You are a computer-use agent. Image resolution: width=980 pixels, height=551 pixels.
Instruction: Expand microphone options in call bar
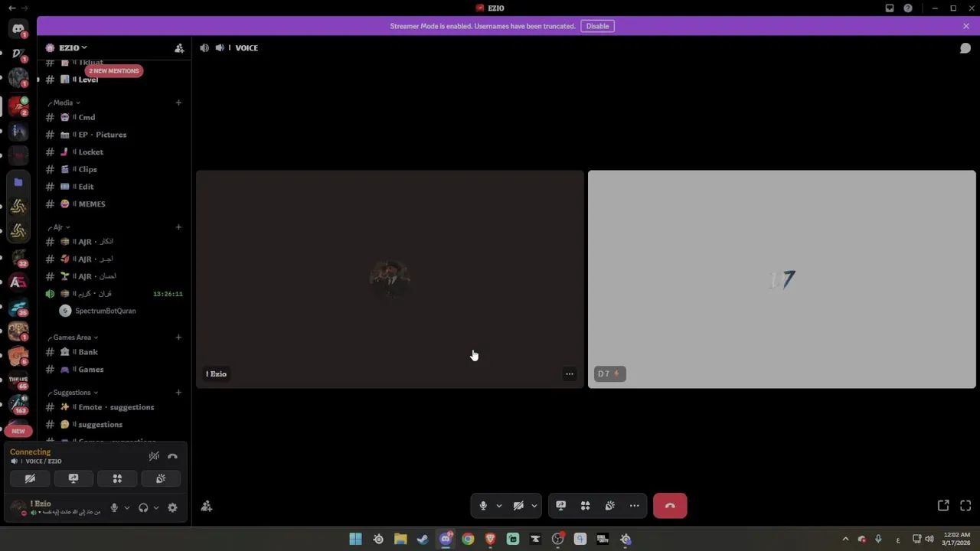(499, 506)
